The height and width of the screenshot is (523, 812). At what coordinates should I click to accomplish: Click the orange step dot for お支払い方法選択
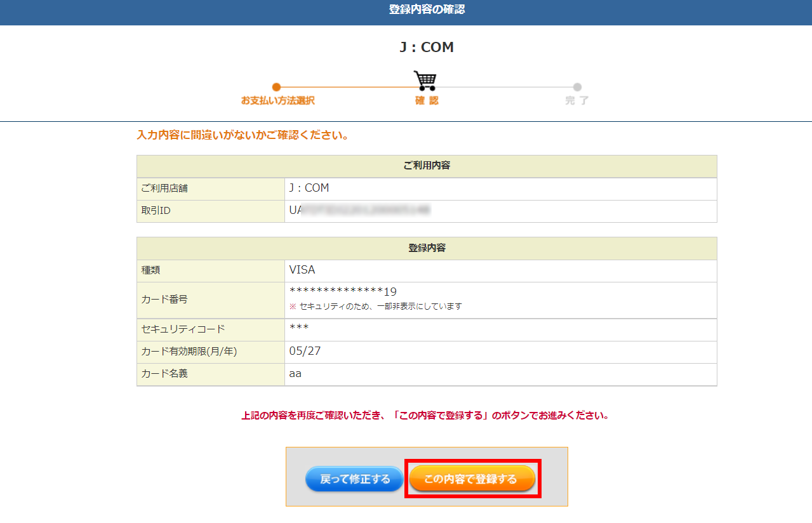coord(276,87)
